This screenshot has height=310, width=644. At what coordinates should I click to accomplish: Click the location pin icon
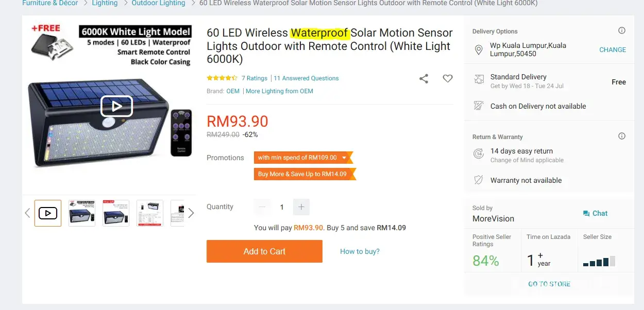[x=479, y=50]
